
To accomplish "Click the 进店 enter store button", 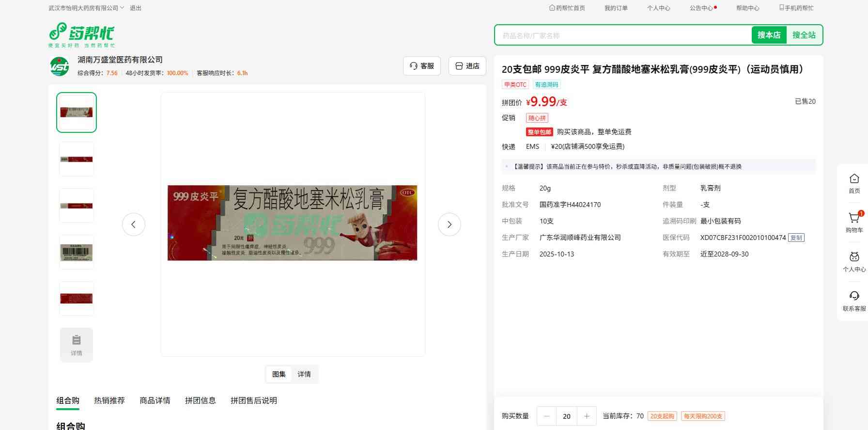I will click(x=467, y=66).
